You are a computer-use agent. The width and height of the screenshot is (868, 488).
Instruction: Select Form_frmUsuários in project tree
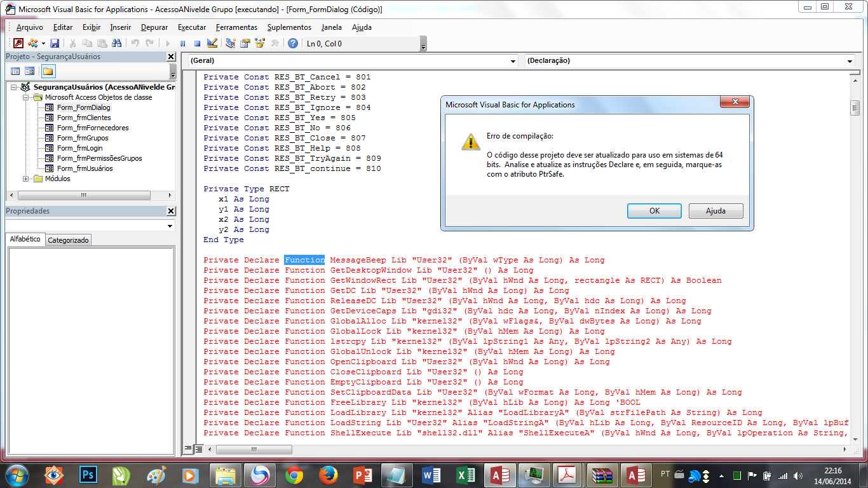point(85,168)
